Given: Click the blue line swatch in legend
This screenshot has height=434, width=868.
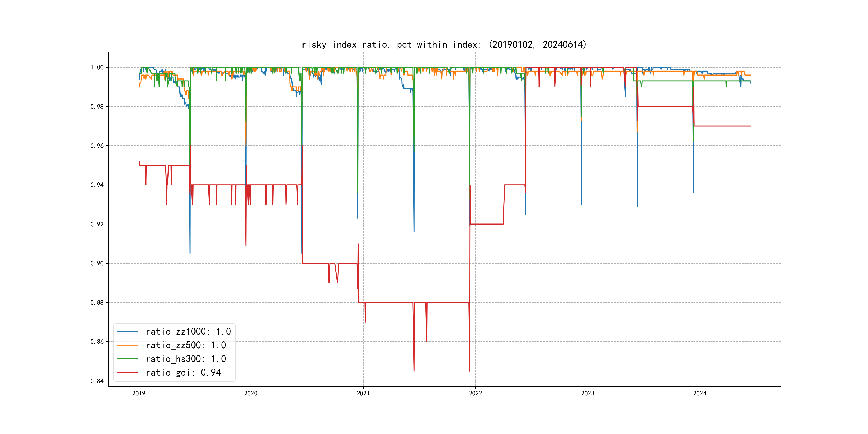Looking at the screenshot, I should (128, 332).
